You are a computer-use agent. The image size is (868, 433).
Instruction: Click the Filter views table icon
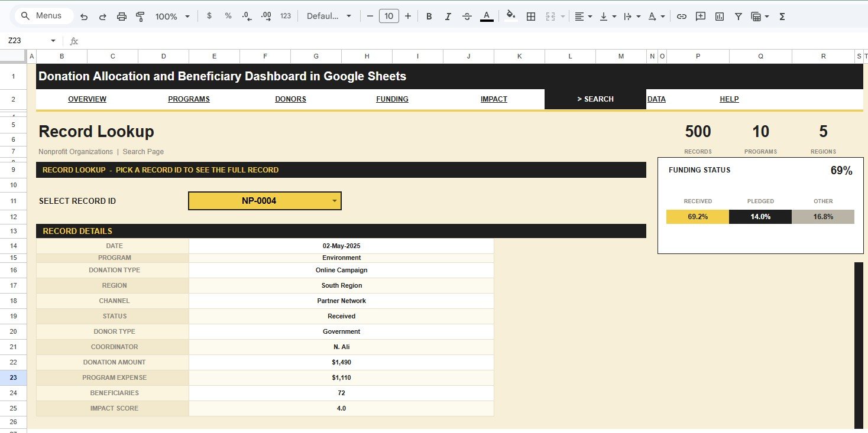point(756,17)
